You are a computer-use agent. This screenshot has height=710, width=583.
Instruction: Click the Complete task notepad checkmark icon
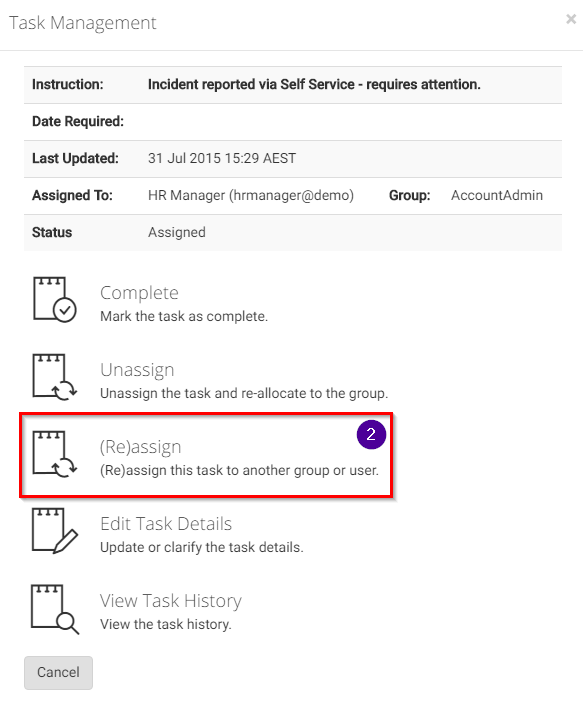pos(55,299)
